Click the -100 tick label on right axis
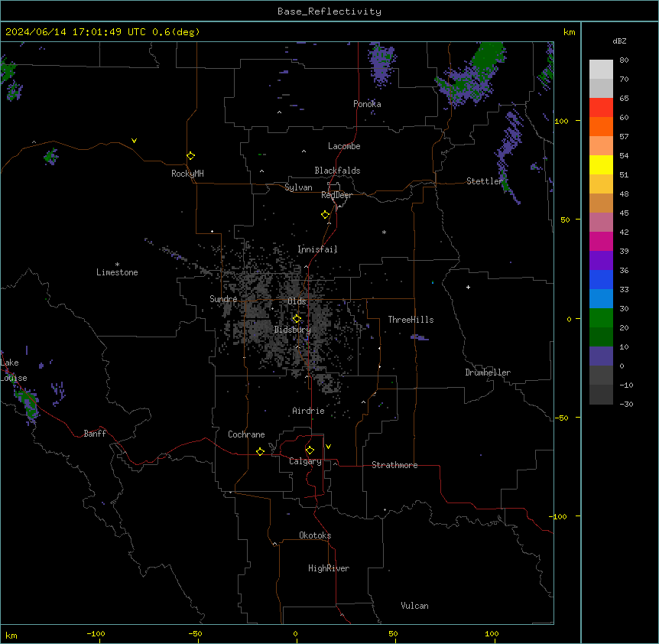Viewport: 659px width, 644px height. 559,516
